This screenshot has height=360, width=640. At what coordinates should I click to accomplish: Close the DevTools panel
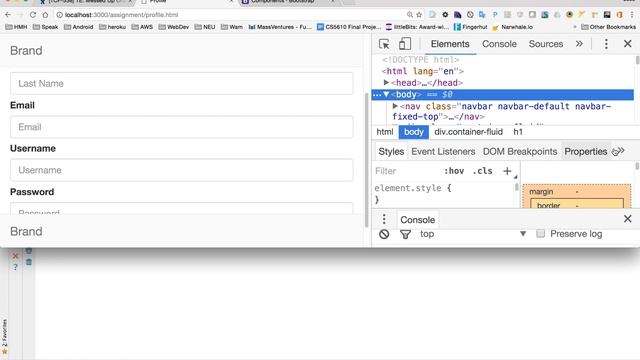pyautogui.click(x=628, y=44)
